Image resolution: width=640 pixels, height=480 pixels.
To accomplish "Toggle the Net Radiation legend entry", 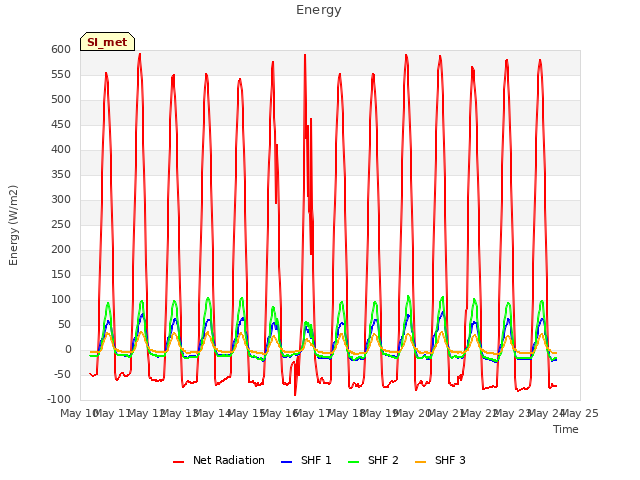I will pos(219,460).
